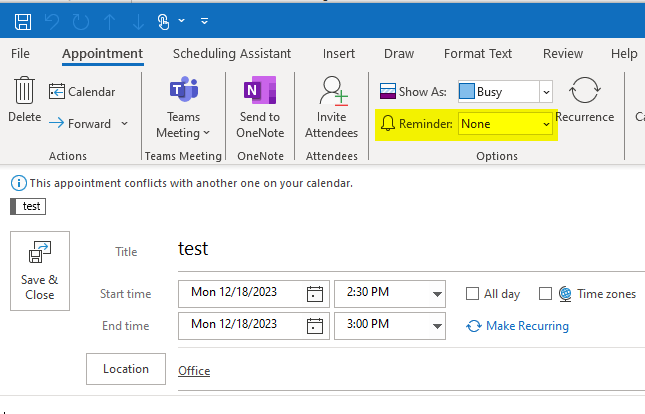The width and height of the screenshot is (645, 414).
Task: Go to previous item with up arrow
Action: (x=109, y=21)
